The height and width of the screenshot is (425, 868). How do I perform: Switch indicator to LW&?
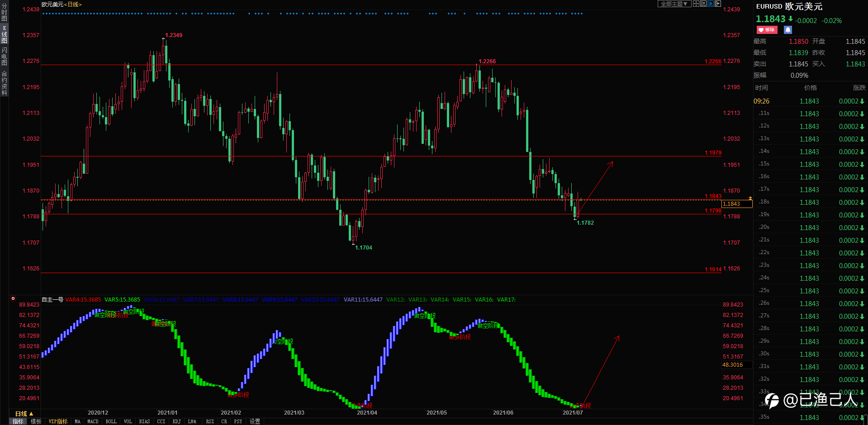point(192,421)
